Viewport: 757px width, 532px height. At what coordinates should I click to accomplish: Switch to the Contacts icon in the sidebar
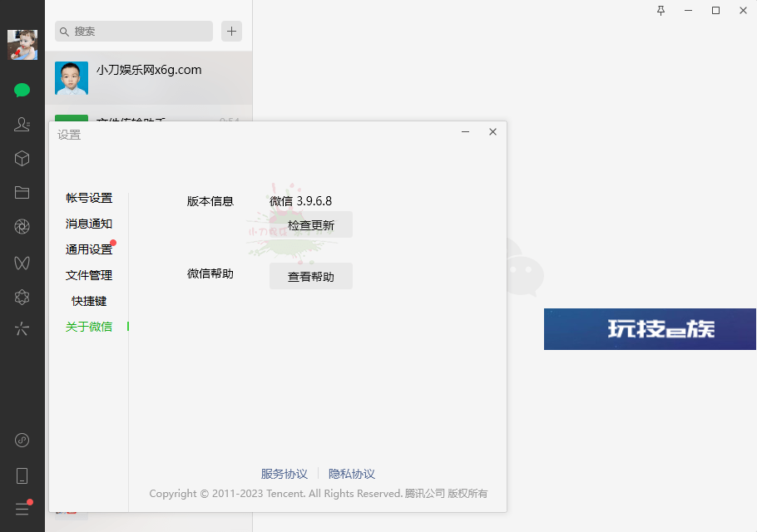pos(22,125)
